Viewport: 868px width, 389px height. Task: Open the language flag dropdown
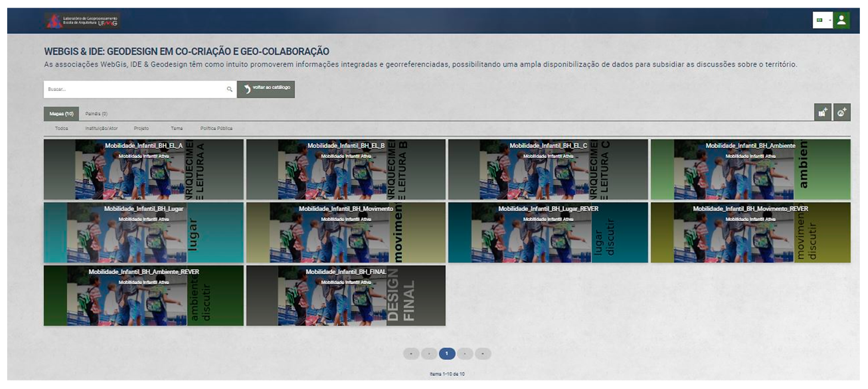coord(822,20)
